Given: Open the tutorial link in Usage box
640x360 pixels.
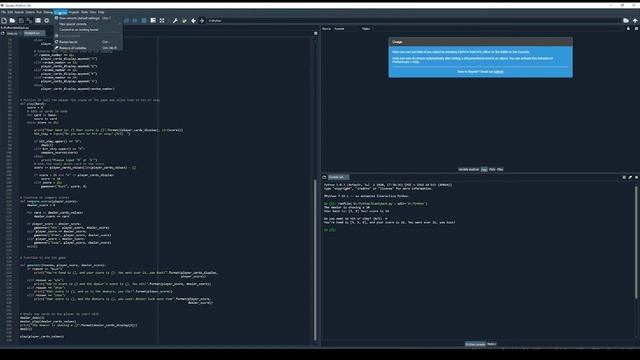Looking at the screenshot, I should click(498, 71).
